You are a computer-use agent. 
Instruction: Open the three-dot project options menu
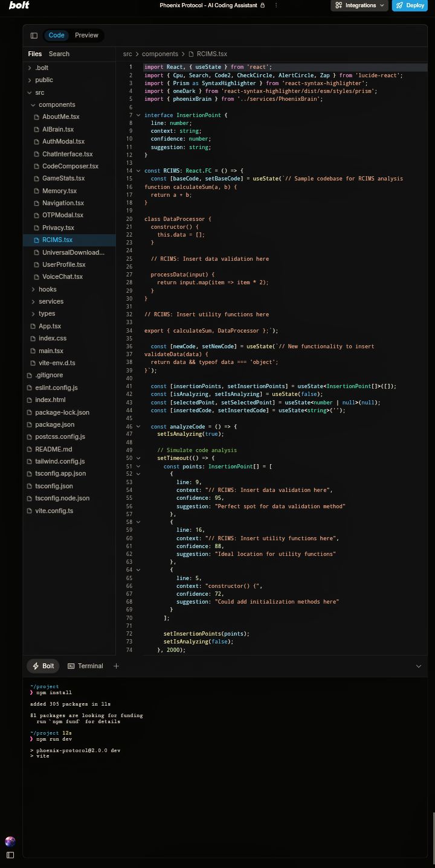coord(276,5)
